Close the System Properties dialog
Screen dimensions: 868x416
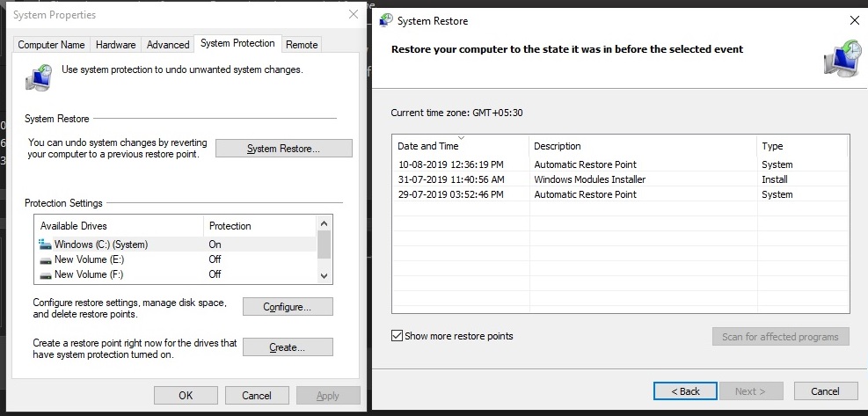353,15
